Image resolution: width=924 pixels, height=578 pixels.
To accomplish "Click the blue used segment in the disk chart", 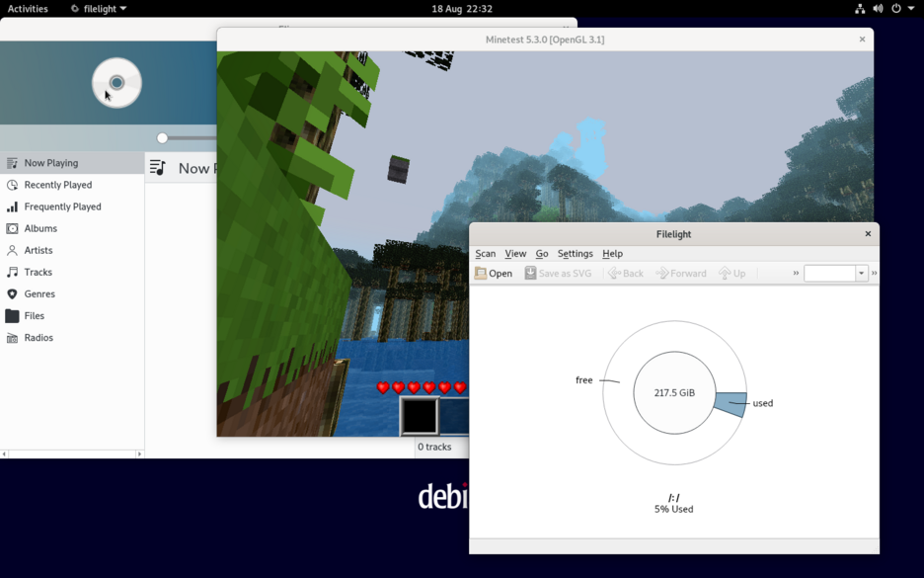I will (x=731, y=404).
